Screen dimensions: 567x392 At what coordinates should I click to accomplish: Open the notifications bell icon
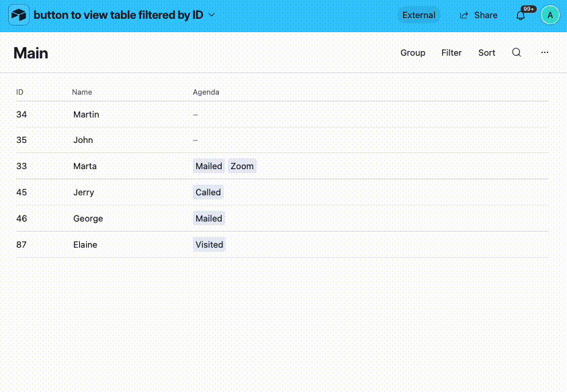(x=521, y=15)
